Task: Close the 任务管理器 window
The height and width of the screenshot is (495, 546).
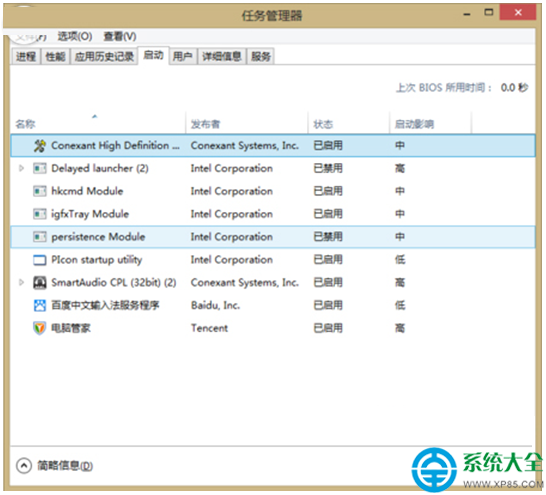Action: (x=518, y=13)
